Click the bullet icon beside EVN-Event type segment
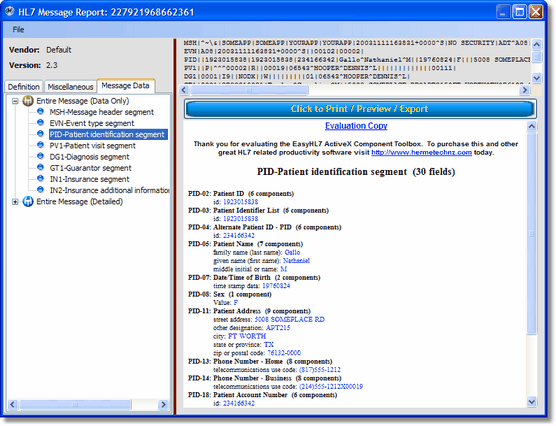This screenshot has width=556, height=426. (x=40, y=123)
